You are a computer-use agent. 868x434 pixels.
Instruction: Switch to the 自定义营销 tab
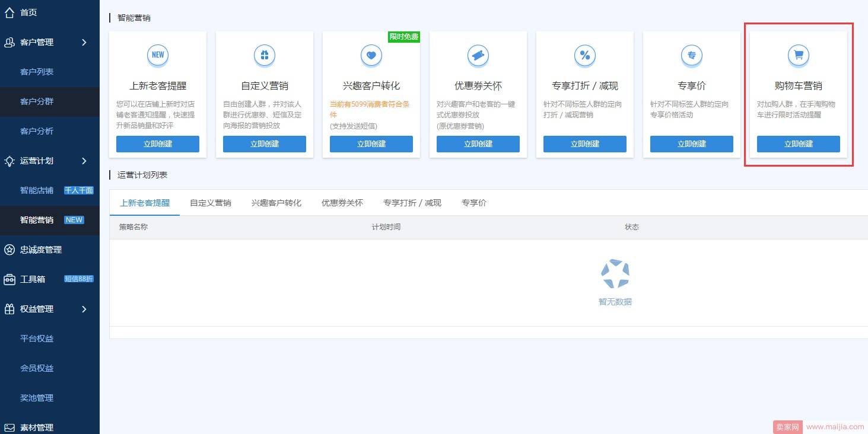[211, 203]
